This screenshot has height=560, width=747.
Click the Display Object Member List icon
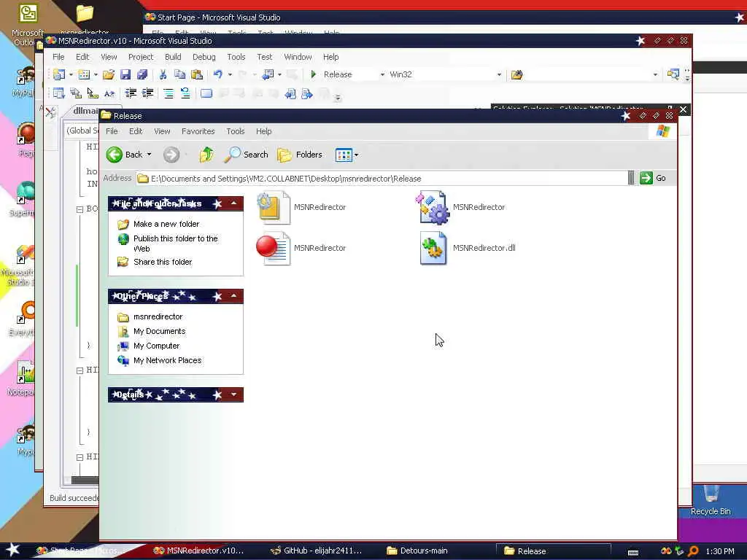point(59,93)
